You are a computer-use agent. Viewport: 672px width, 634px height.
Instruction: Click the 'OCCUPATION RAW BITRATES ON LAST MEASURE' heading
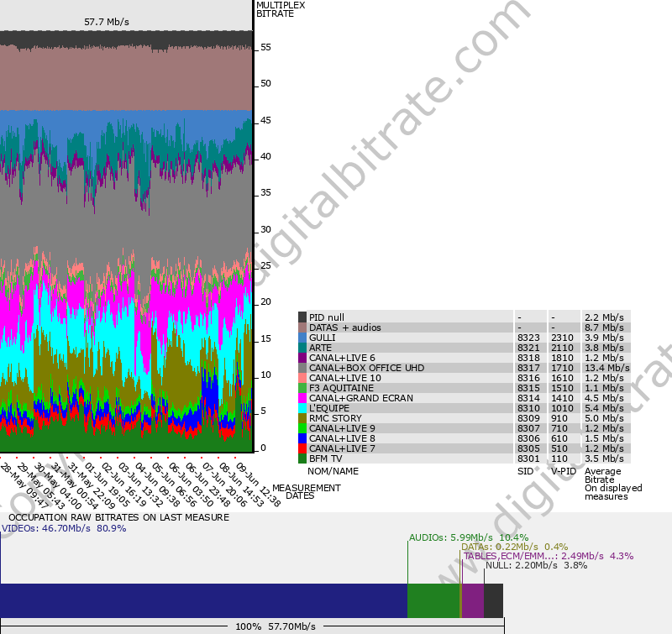[x=118, y=517]
